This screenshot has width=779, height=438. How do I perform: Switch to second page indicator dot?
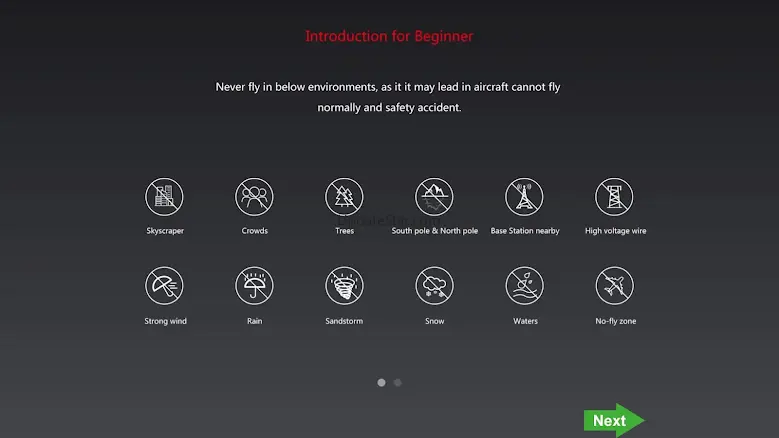[397, 382]
